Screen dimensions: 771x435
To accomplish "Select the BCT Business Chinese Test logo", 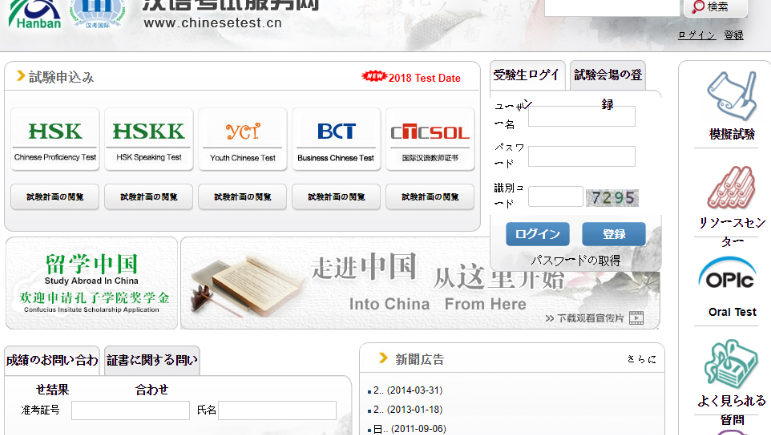I will pyautogui.click(x=336, y=140).
